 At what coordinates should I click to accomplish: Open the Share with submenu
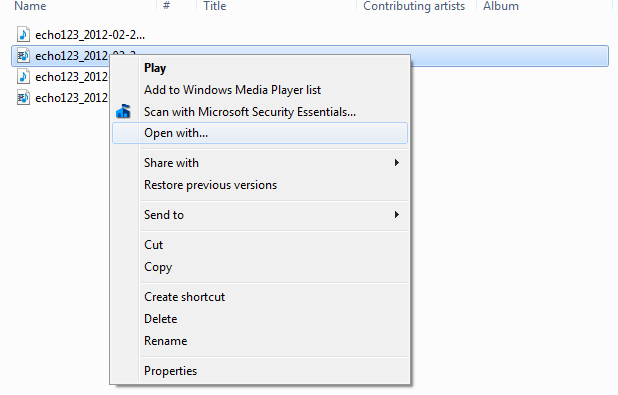(260, 163)
